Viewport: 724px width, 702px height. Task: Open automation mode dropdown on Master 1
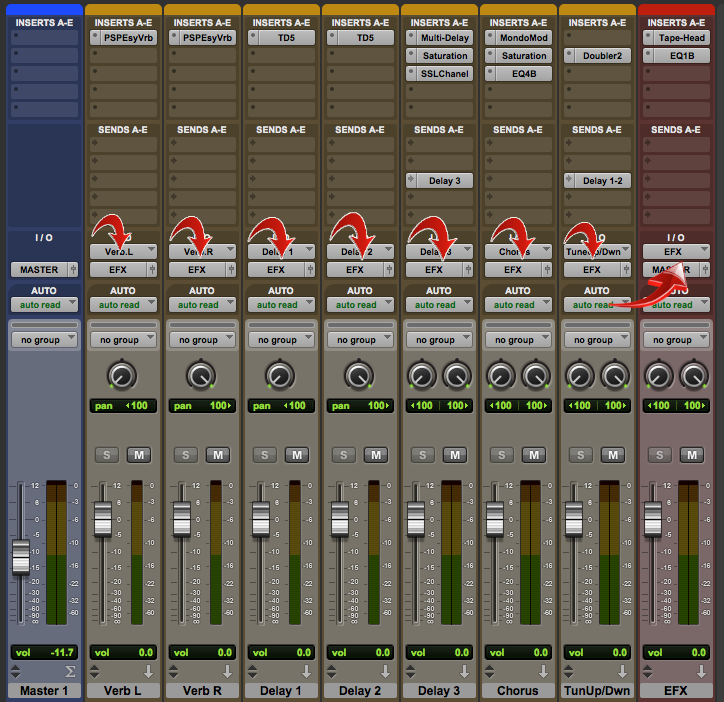point(44,305)
